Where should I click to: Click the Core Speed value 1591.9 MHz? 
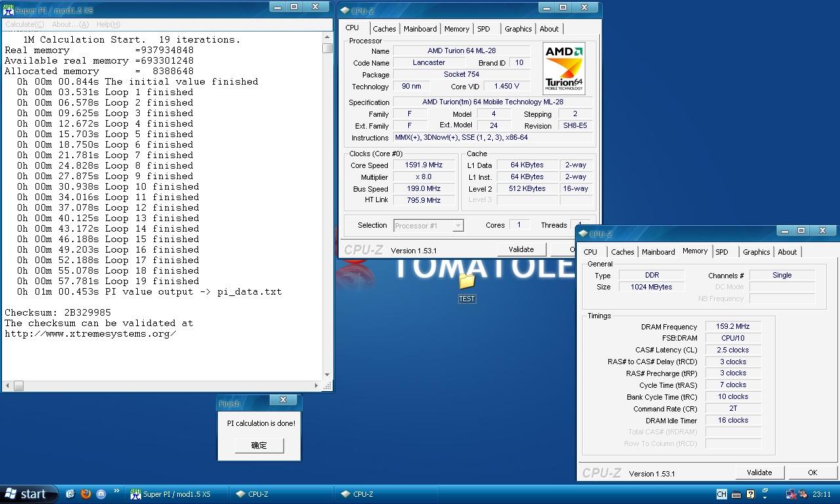click(424, 165)
